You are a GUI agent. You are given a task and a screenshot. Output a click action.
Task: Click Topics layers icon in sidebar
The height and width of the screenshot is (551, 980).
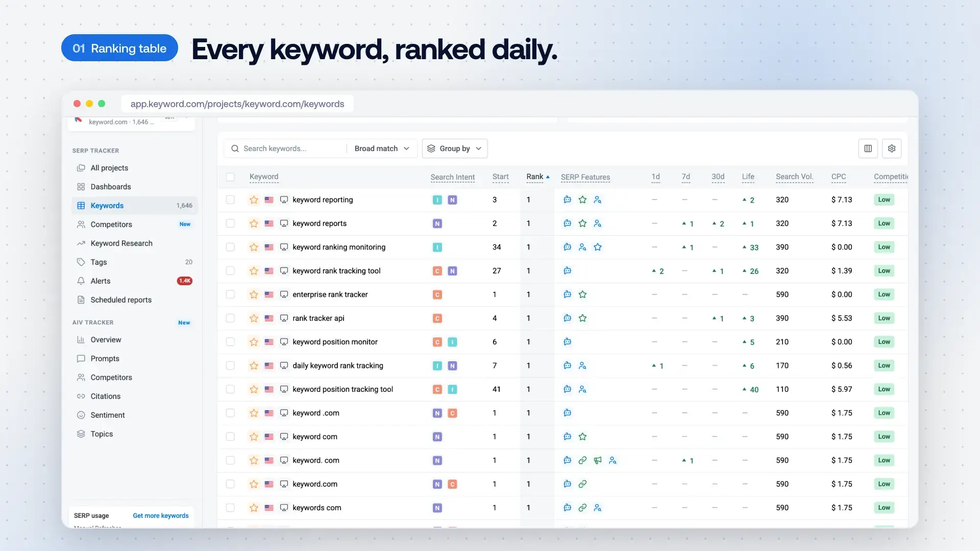point(81,434)
